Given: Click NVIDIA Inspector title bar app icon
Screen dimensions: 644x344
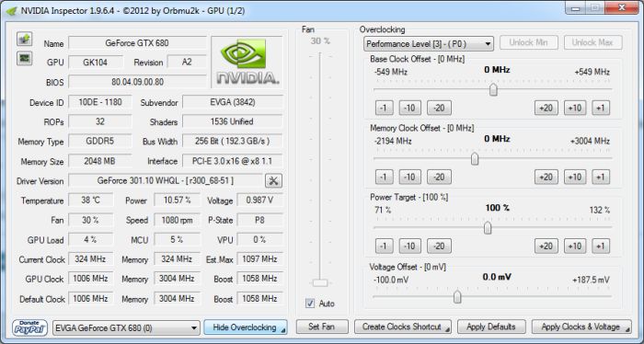Looking at the screenshot, I should [x=11, y=11].
